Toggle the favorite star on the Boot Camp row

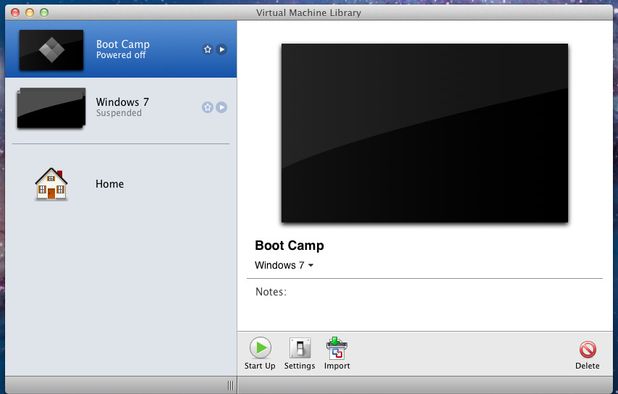(207, 49)
